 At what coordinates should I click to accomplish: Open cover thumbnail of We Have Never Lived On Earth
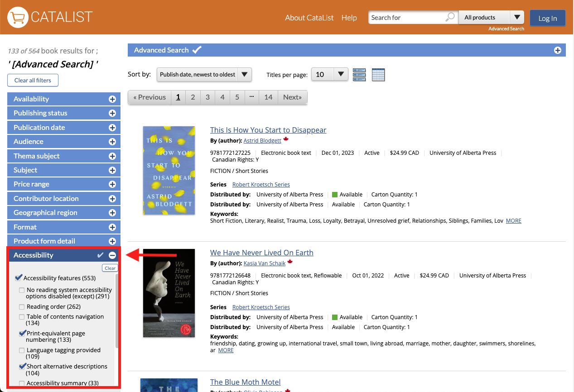tap(169, 293)
